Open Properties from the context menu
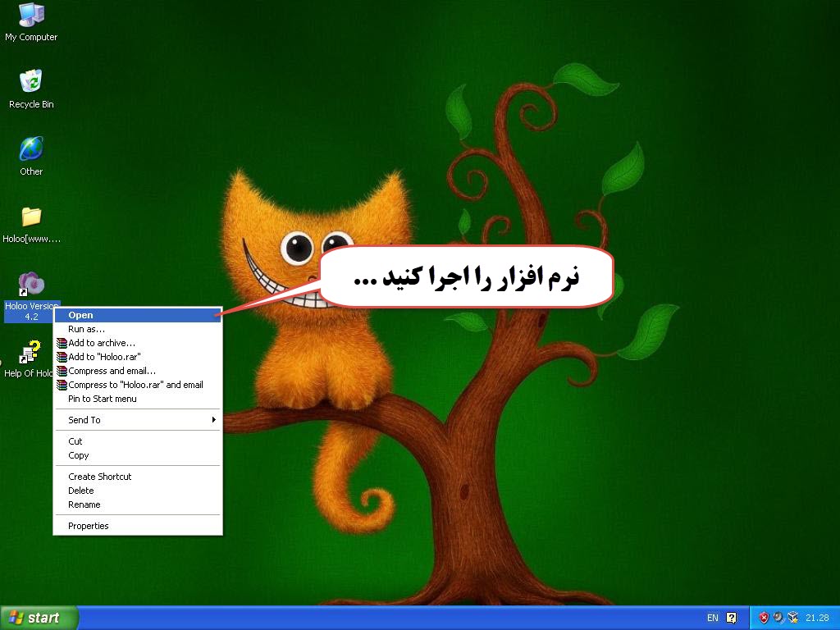Image resolution: width=840 pixels, height=630 pixels. pyautogui.click(x=89, y=526)
